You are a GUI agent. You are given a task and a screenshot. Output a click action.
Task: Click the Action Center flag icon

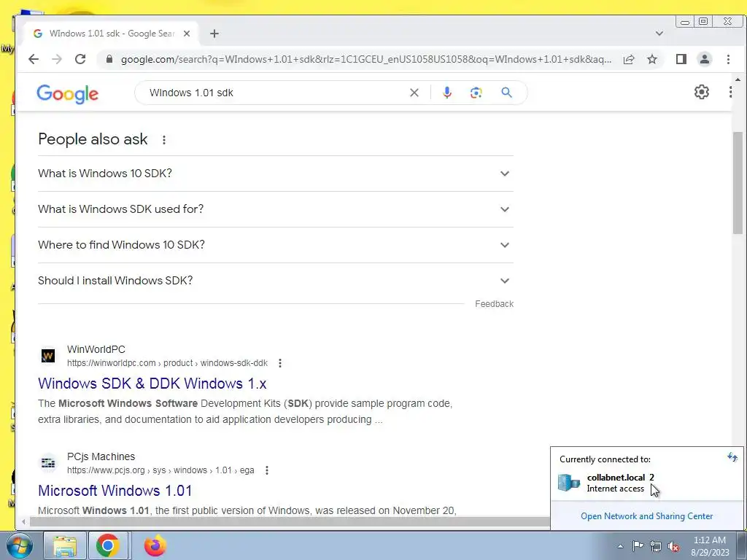point(638,546)
